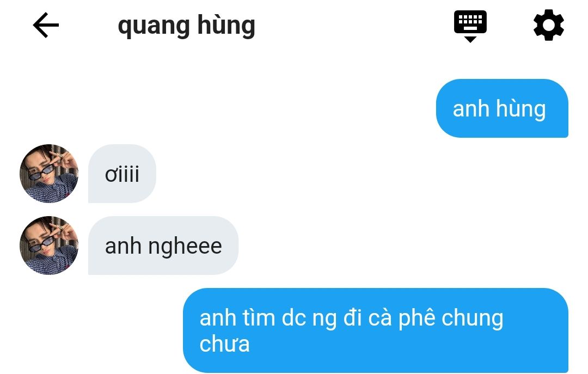Click the gear icon in the header
The image size is (588, 374).
tap(549, 25)
